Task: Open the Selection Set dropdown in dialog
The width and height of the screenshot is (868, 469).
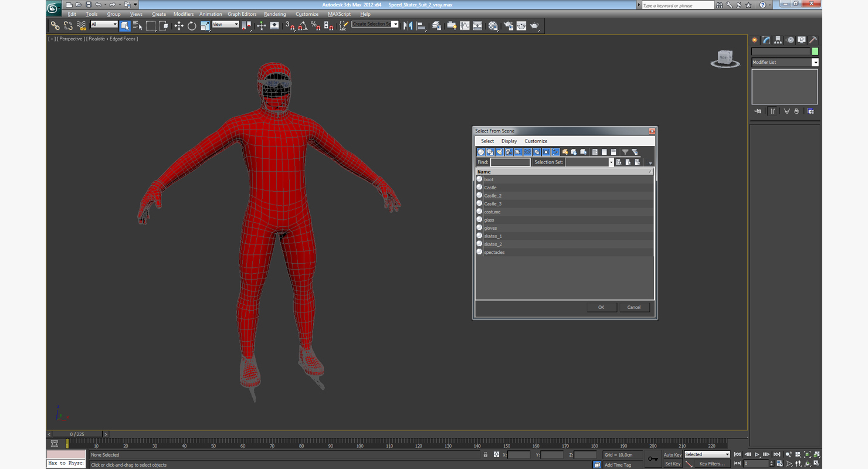Action: (611, 162)
